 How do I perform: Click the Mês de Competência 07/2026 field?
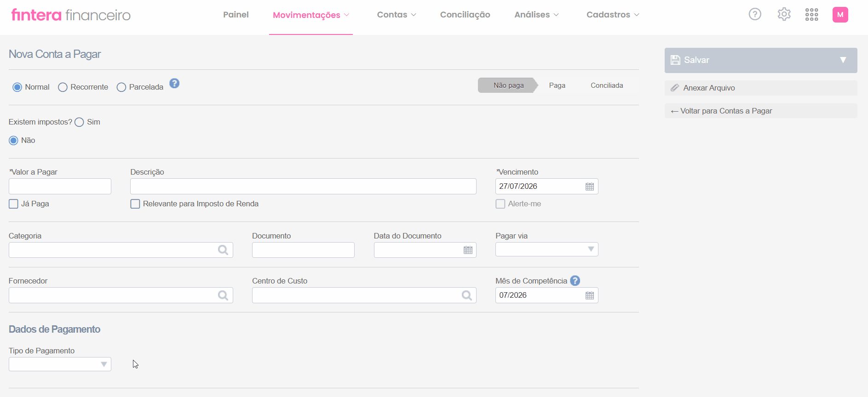546,295
